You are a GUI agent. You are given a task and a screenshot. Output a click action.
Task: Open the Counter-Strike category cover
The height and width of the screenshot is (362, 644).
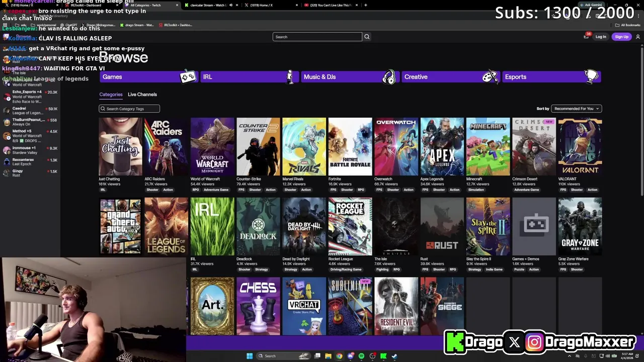pyautogui.click(x=258, y=146)
